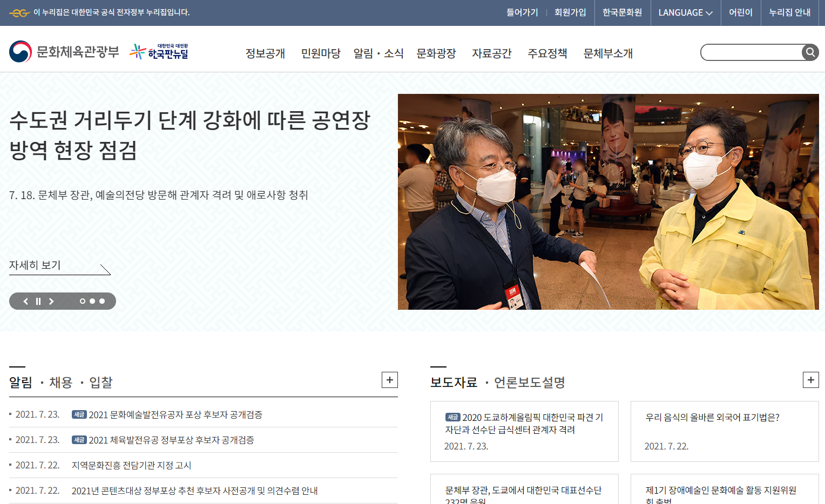Select the first slide indicator dot
Viewport: 825px width, 504px height.
pos(83,301)
